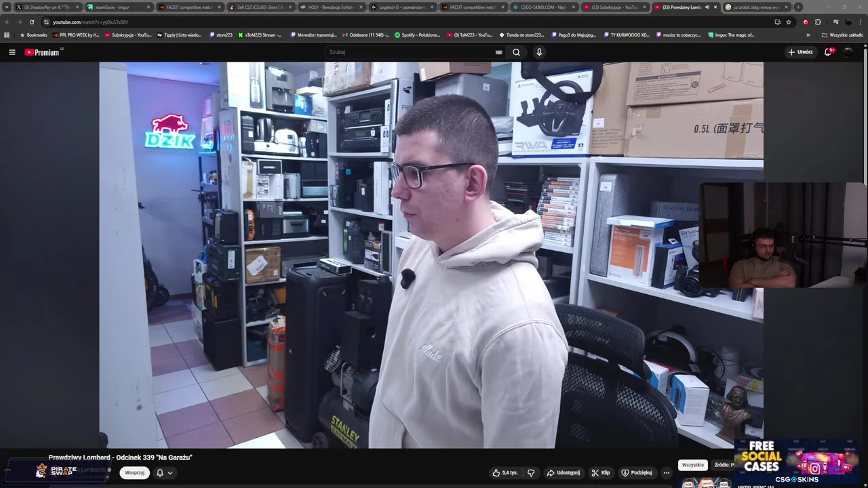868x488 pixels.
Task: Bookmark this page with the star icon
Action: [789, 22]
